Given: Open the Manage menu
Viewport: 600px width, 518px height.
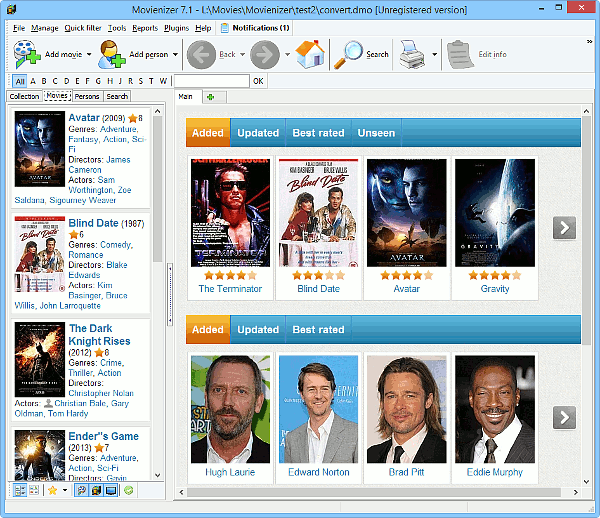Looking at the screenshot, I should [45, 28].
